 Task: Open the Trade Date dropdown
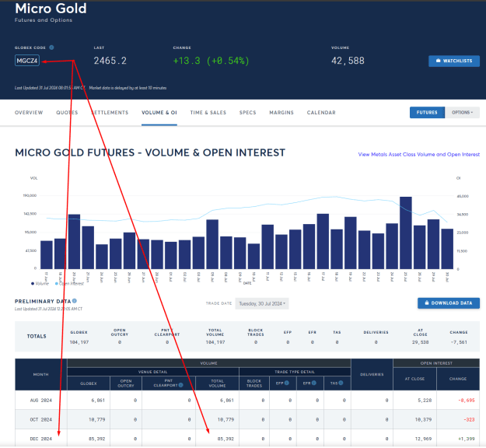(x=262, y=303)
